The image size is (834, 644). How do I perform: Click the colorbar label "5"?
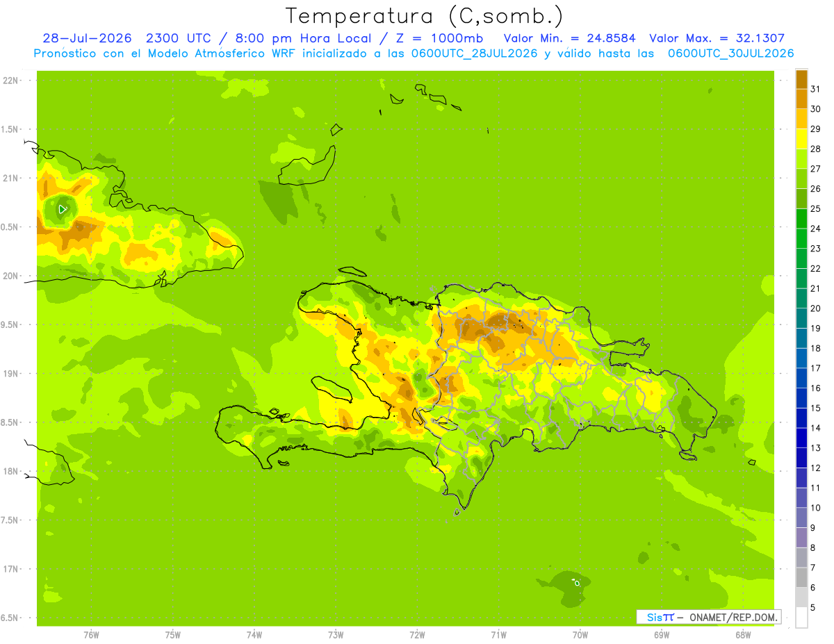(813, 607)
